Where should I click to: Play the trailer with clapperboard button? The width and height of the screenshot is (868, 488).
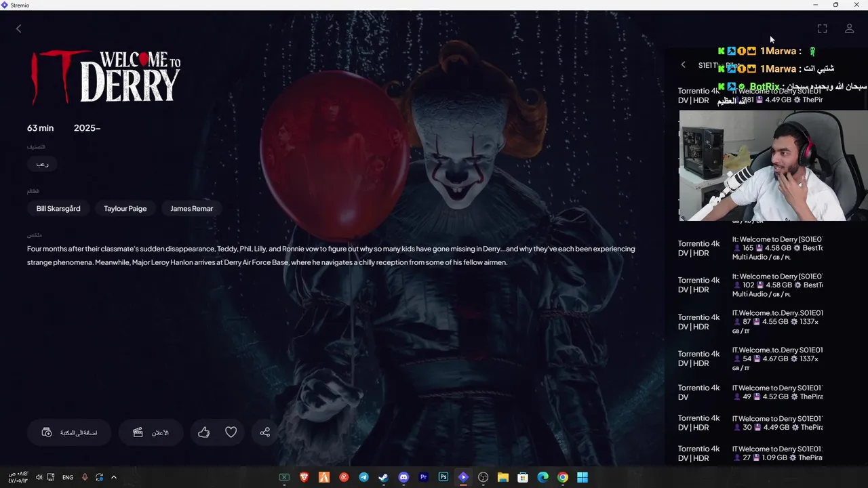[x=151, y=432]
